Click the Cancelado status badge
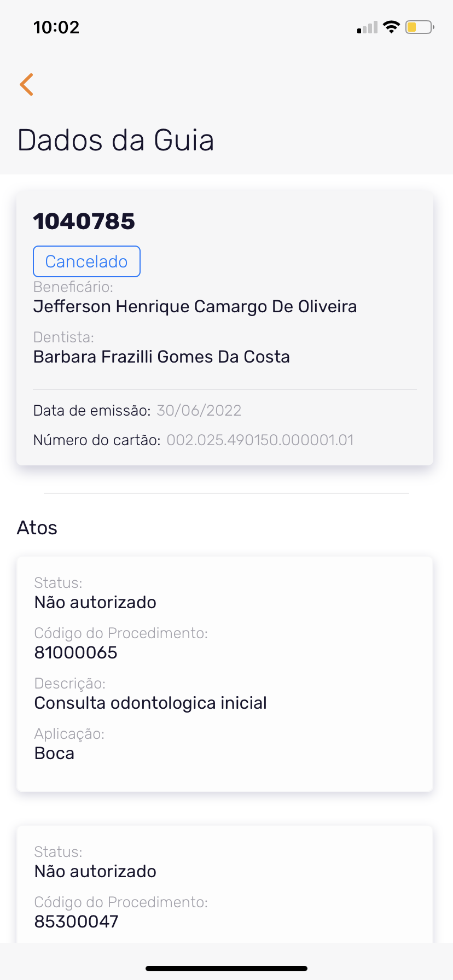Screen dimensions: 453x980 (x=86, y=261)
